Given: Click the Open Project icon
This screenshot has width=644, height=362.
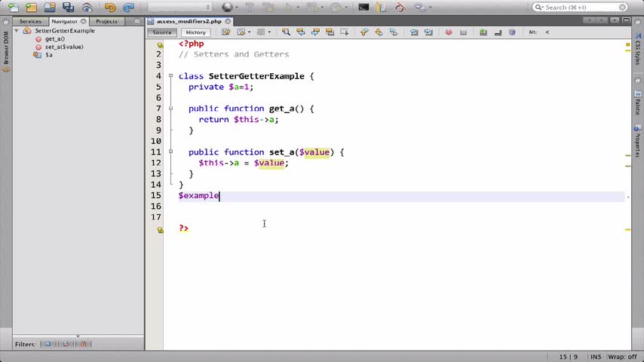Looking at the screenshot, I should click(50, 7).
